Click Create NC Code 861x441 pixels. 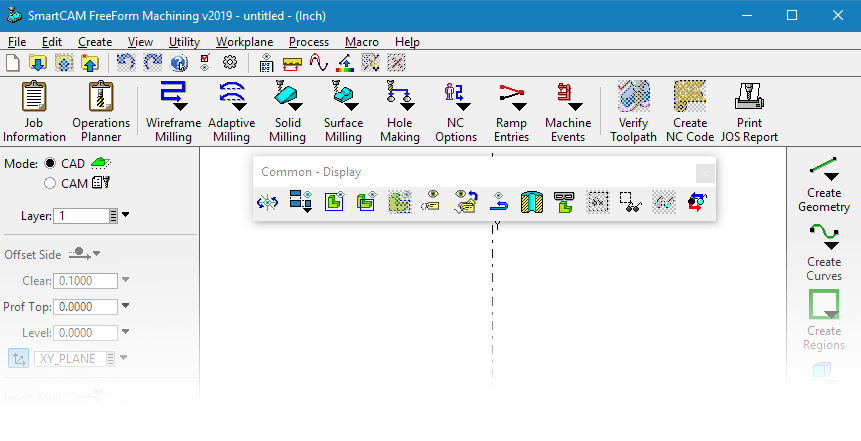[x=690, y=112]
